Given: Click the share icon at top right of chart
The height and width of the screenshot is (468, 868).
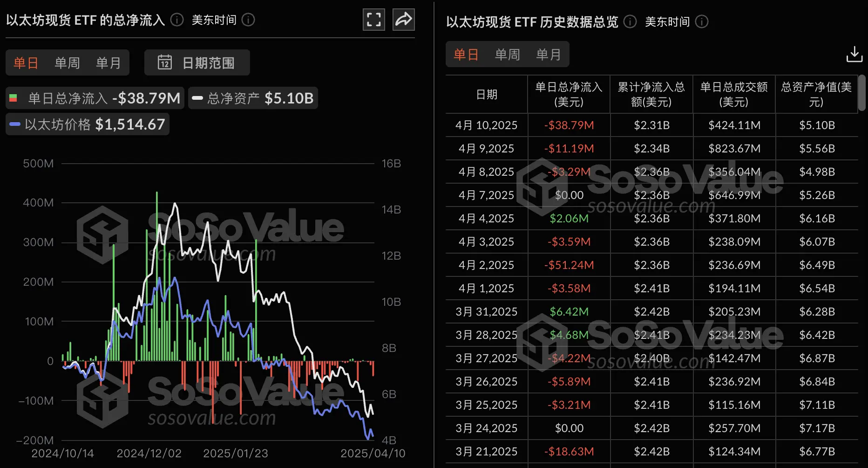Looking at the screenshot, I should coord(403,20).
